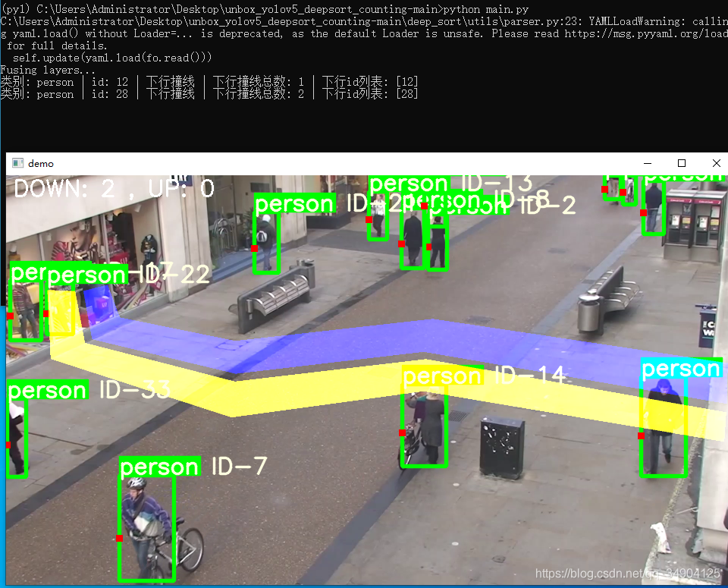Click the 'person ID-22' label

point(129,275)
